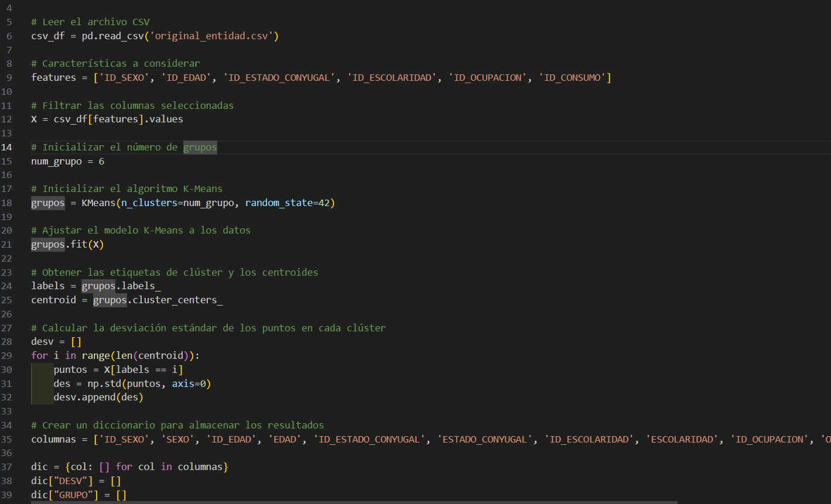831x504 pixels.
Task: Click the num_grupo variable on line 15
Action: click(x=56, y=161)
